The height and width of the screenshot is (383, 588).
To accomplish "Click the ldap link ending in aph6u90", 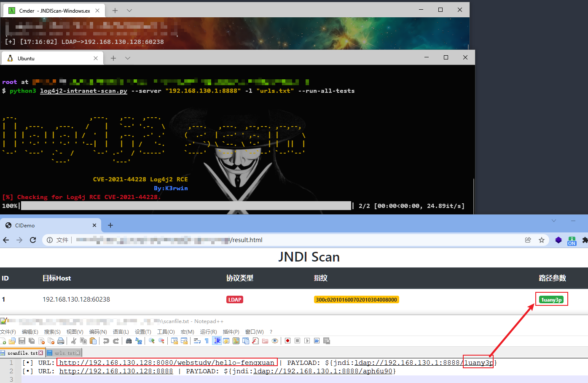I will coord(323,371).
